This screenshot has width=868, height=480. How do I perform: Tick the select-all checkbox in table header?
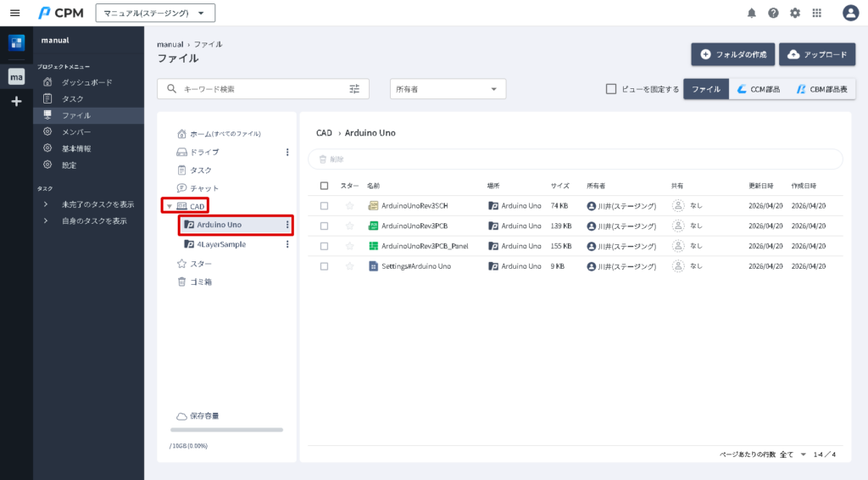(324, 186)
